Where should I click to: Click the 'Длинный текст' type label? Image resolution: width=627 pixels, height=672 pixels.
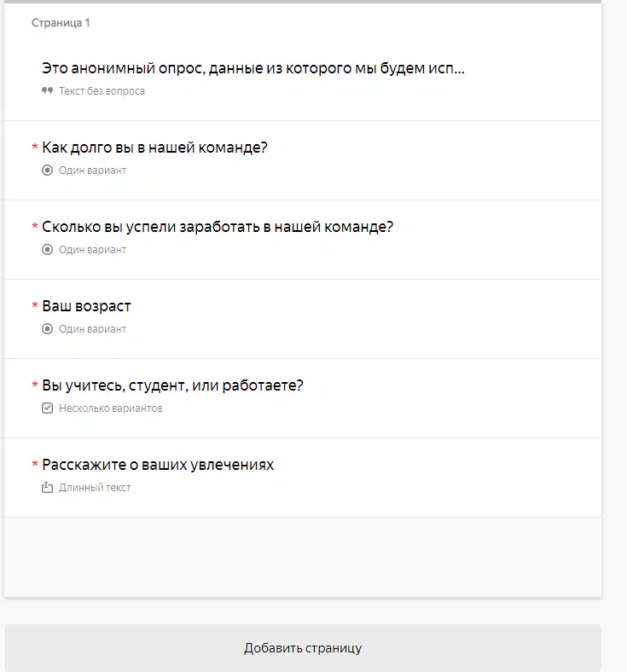tap(95, 487)
